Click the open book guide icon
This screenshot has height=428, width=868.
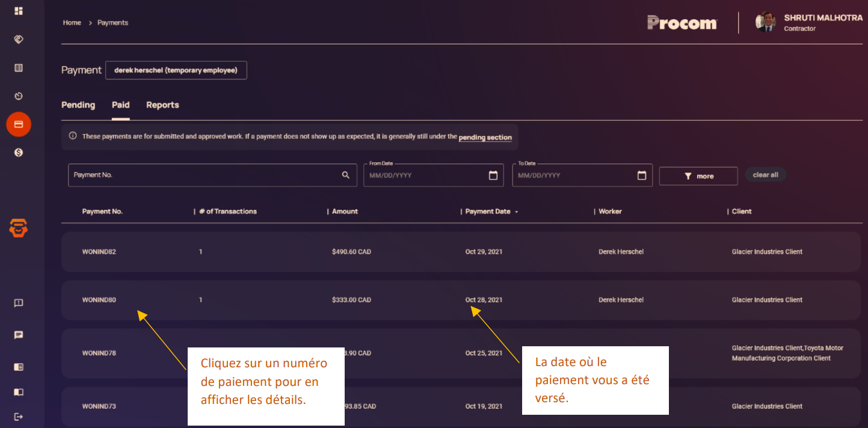19,392
